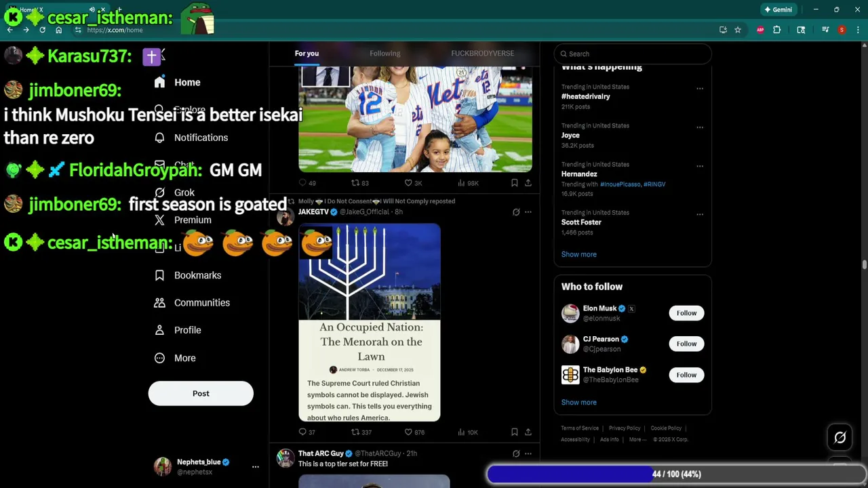868x488 pixels.
Task: Open more options for Hernandez trend
Action: point(700,165)
